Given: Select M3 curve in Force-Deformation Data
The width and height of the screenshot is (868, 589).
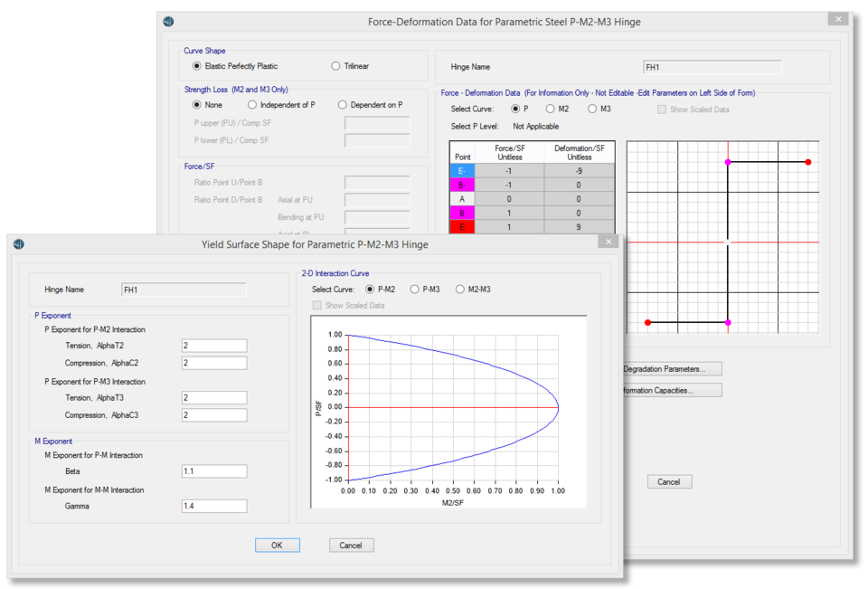Looking at the screenshot, I should (592, 109).
